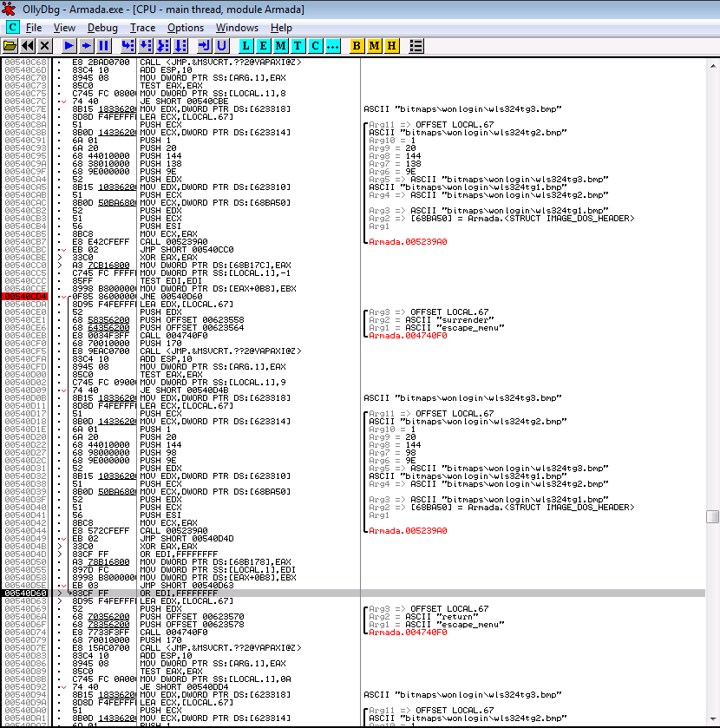720x728 pixels.
Task: Click the OR EDI,FFFFFFFF line at 00540D60
Action: [178, 593]
